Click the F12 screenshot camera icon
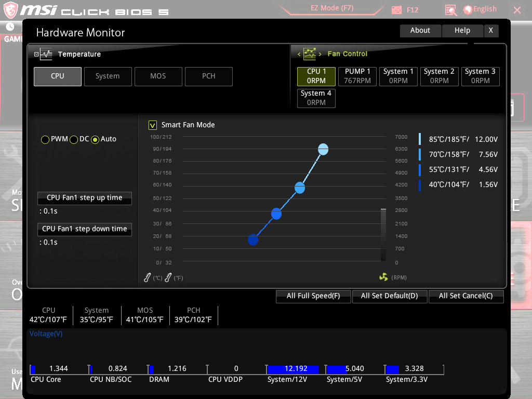 (x=396, y=10)
